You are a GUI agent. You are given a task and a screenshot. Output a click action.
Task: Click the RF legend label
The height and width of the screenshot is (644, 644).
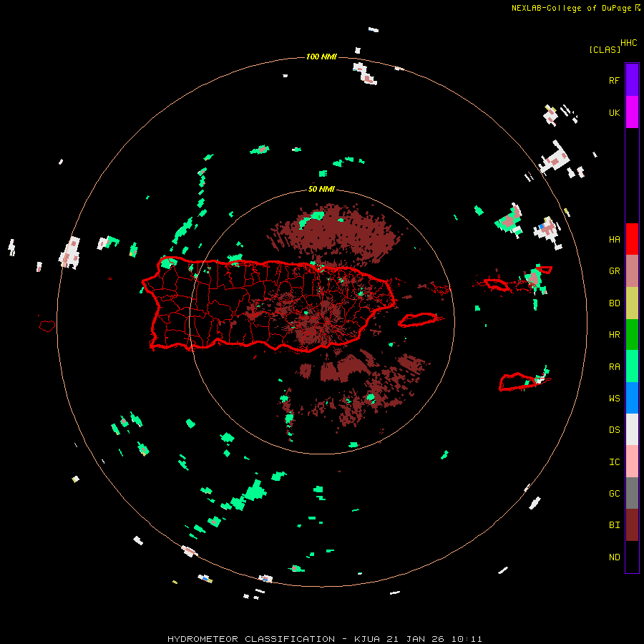click(614, 80)
